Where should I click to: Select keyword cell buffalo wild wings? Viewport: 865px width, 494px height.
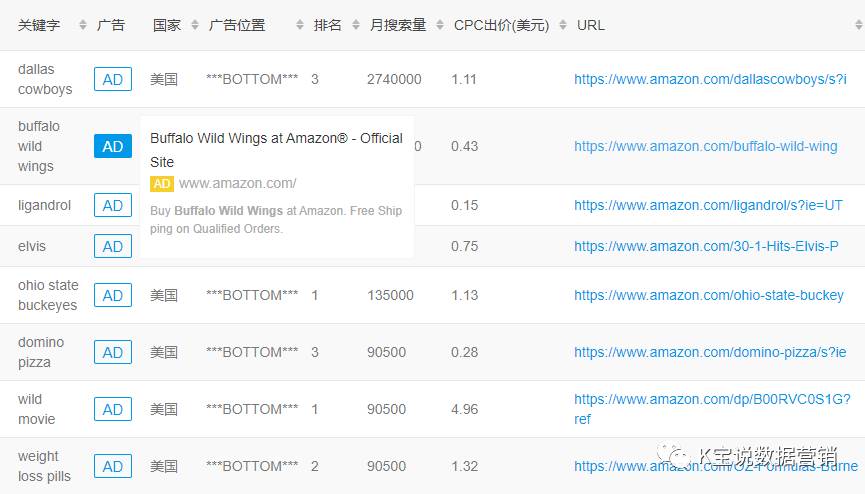click(39, 146)
